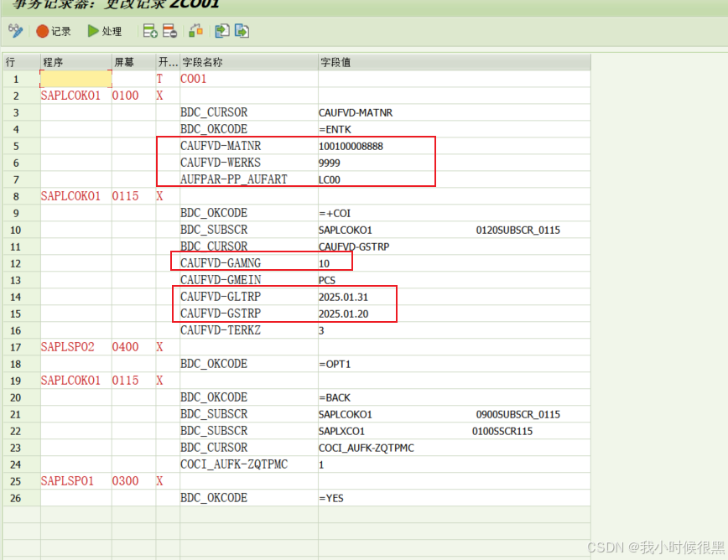Image resolution: width=728 pixels, height=560 pixels.
Task: Click the first file-with-arrow icon in toolbar
Action: pos(222,31)
